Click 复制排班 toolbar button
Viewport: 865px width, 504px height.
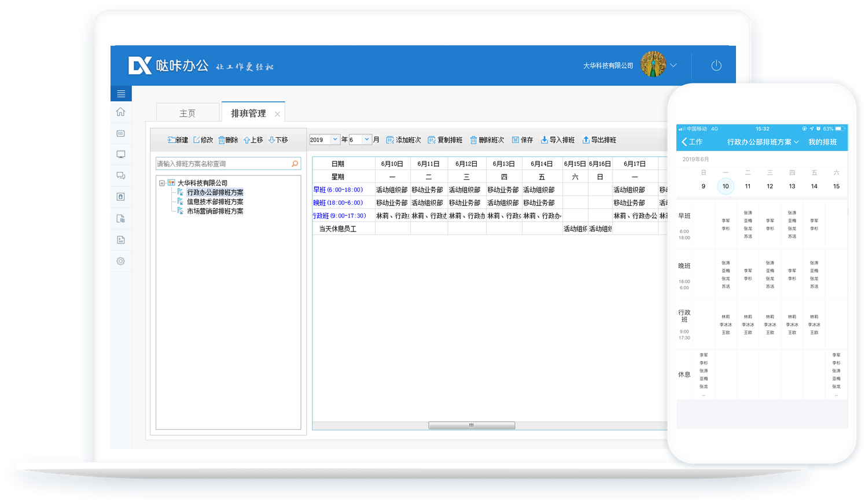tap(445, 140)
